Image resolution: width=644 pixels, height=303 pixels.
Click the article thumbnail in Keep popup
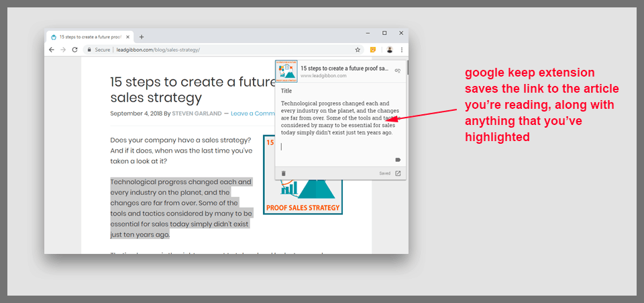(287, 71)
